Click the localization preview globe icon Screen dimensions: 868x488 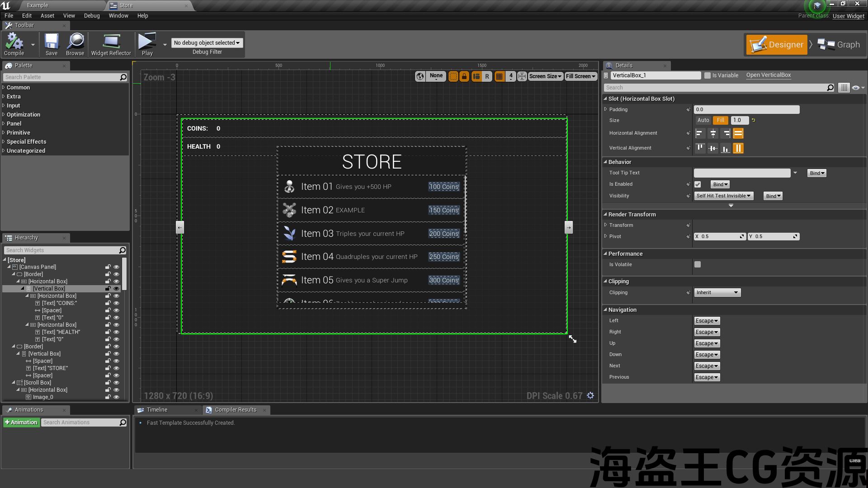[x=420, y=76]
